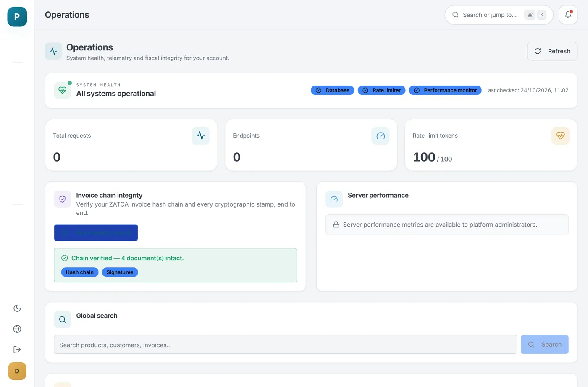
Task: Click the Refresh button
Action: pyautogui.click(x=552, y=51)
